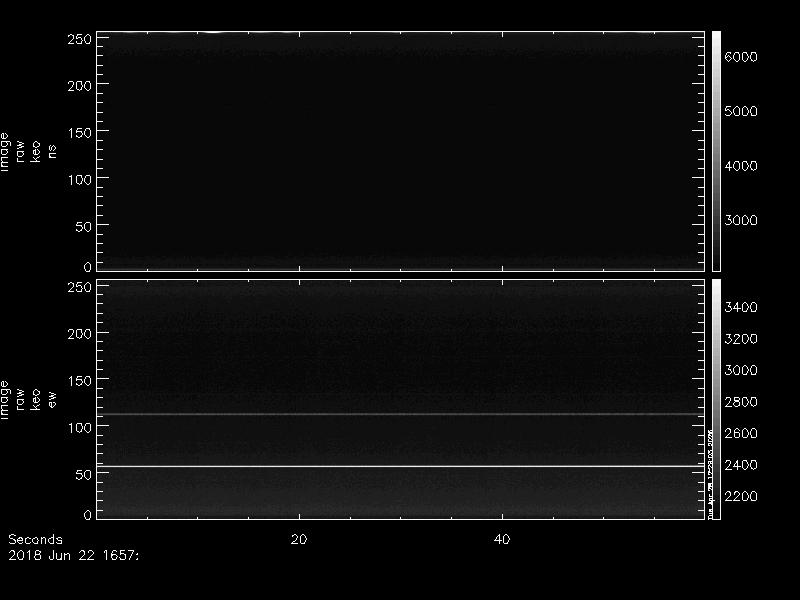Click the '3400' colorbar label
This screenshot has width=800, height=600.
click(741, 307)
